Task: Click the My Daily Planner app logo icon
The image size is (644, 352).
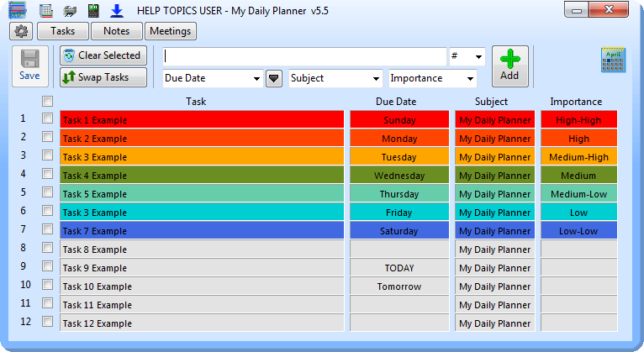Action: (x=18, y=10)
